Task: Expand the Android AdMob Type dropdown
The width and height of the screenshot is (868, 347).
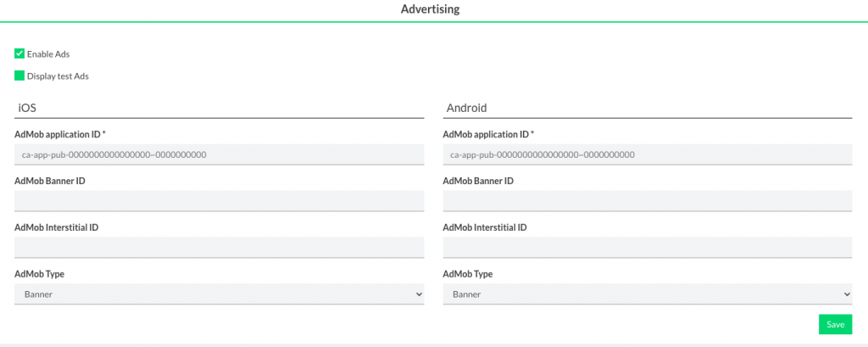Action: coord(647,294)
